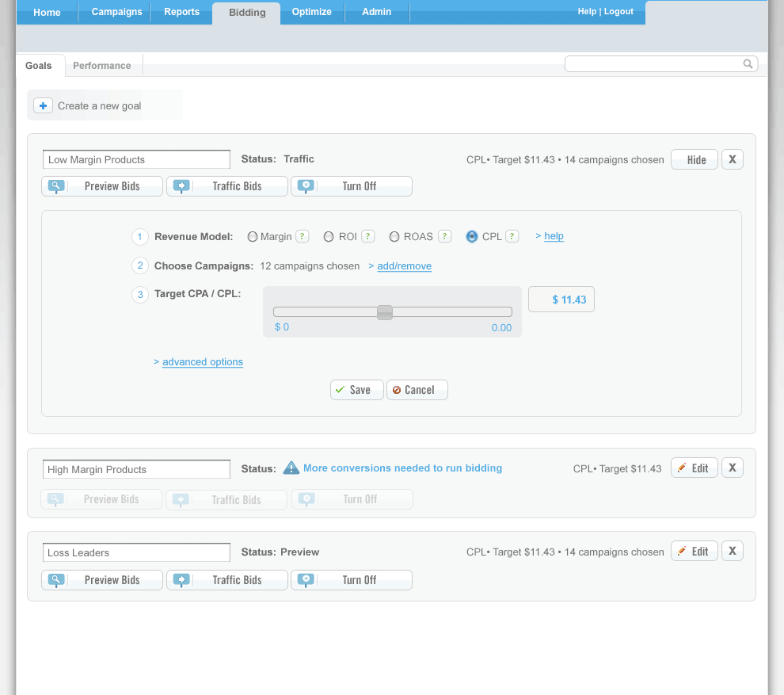The height and width of the screenshot is (695, 784).
Task: Switch to the Performance tab
Action: point(101,66)
